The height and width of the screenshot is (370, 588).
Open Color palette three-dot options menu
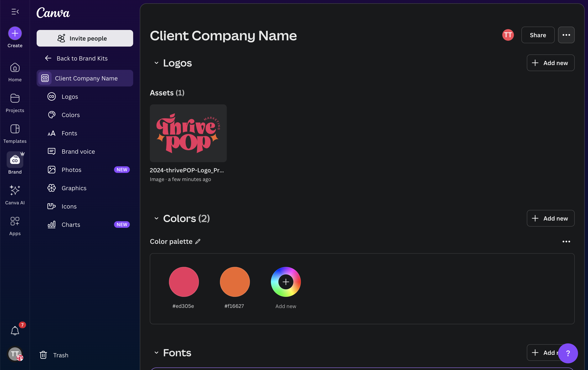pyautogui.click(x=566, y=242)
